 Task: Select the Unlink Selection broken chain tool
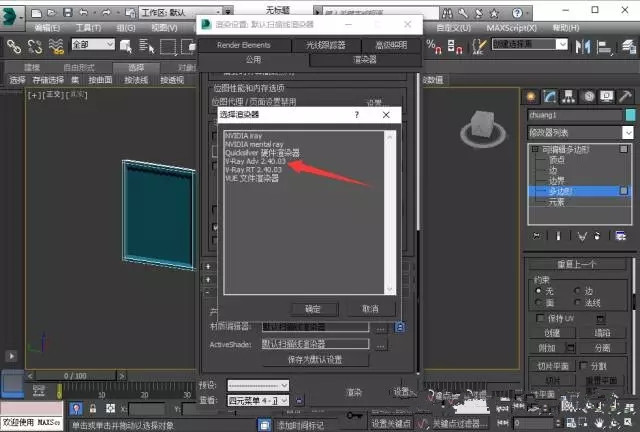35,47
